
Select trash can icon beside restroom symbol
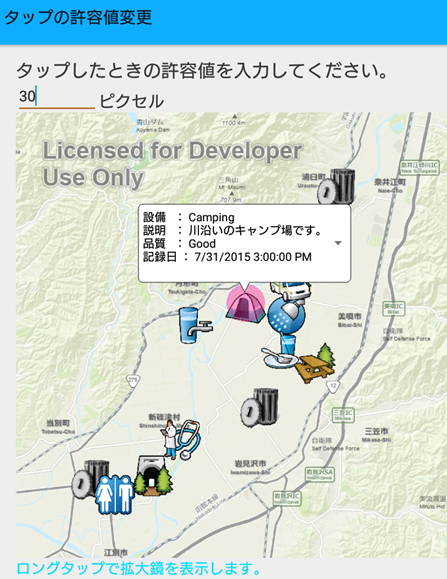[90, 480]
